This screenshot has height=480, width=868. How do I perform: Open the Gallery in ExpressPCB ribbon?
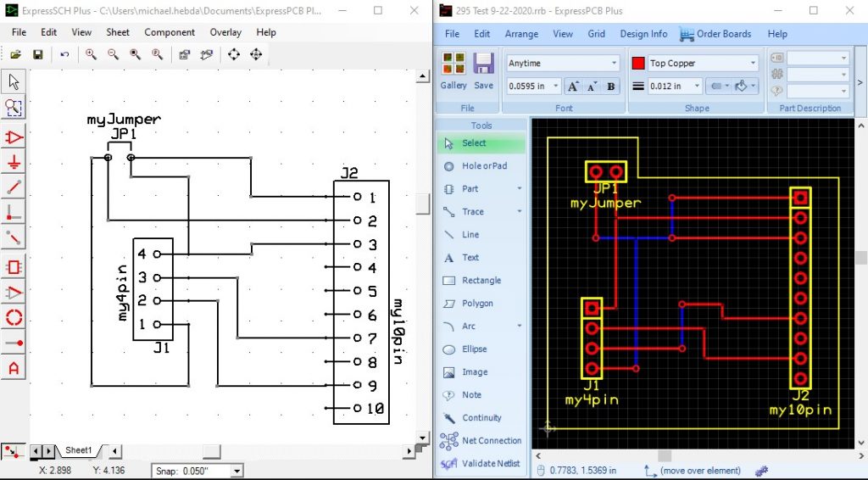(453, 70)
